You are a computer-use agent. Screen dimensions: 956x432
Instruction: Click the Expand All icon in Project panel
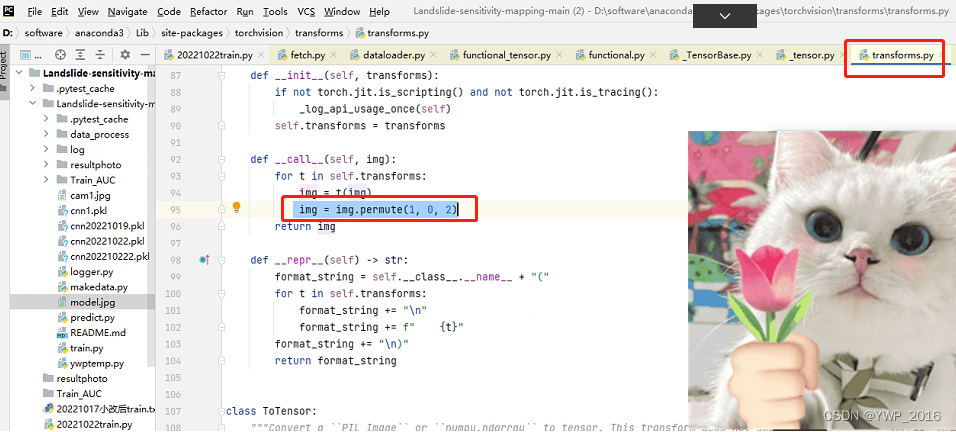coord(80,55)
